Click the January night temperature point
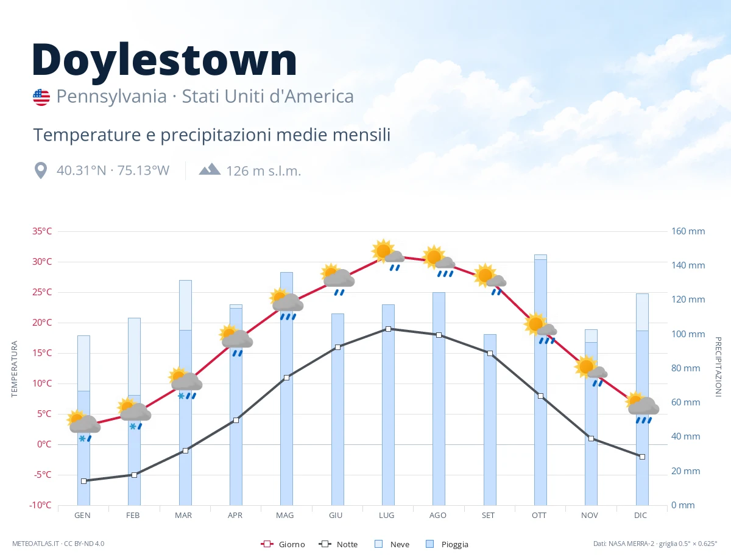Image resolution: width=731 pixels, height=560 pixels. click(83, 481)
